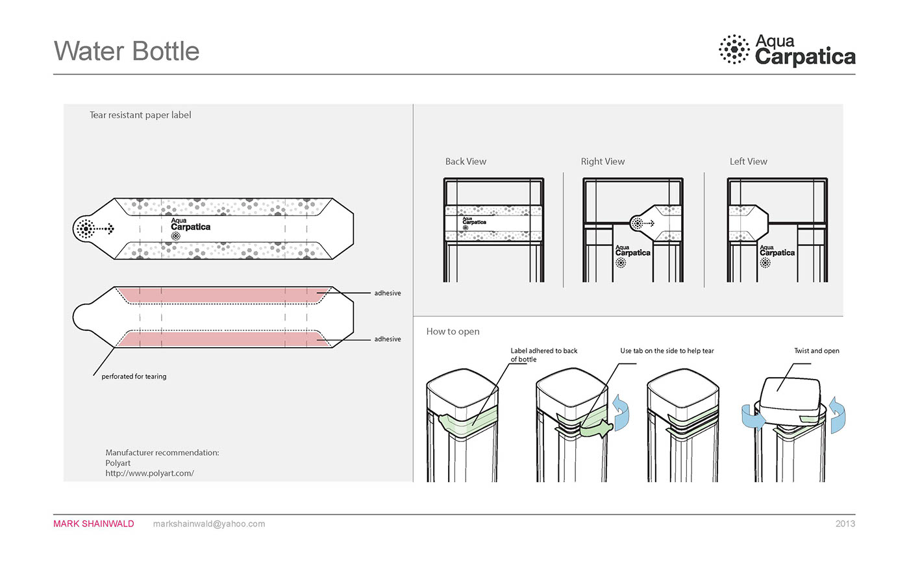Click the "Tear resistant paper label" heading

pos(140,115)
